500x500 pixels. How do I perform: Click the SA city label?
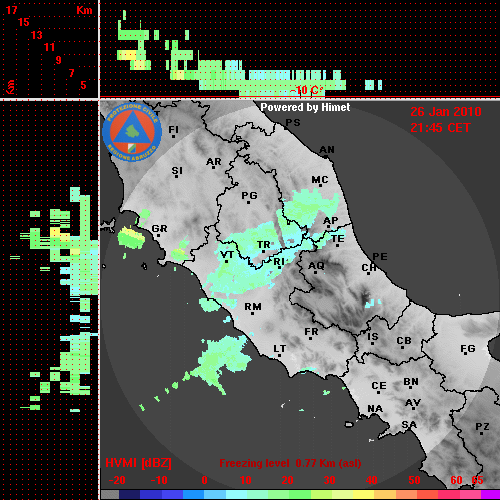point(409,425)
